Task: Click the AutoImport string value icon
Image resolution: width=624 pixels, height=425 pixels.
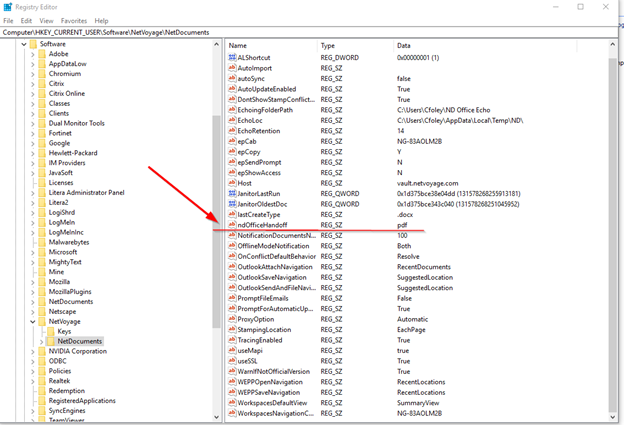Action: 232,68
